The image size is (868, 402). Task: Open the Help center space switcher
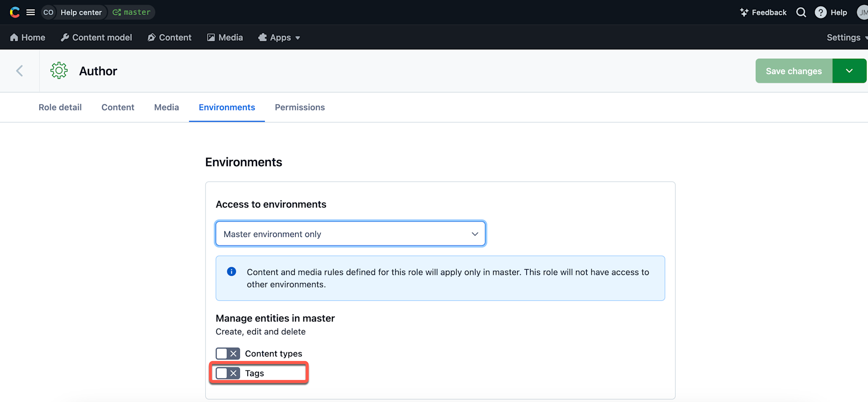tap(81, 12)
